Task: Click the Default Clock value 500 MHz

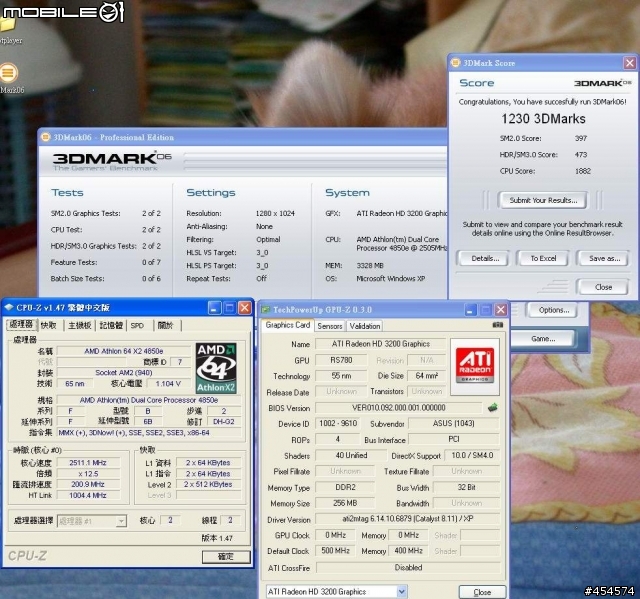Action: pos(336,550)
